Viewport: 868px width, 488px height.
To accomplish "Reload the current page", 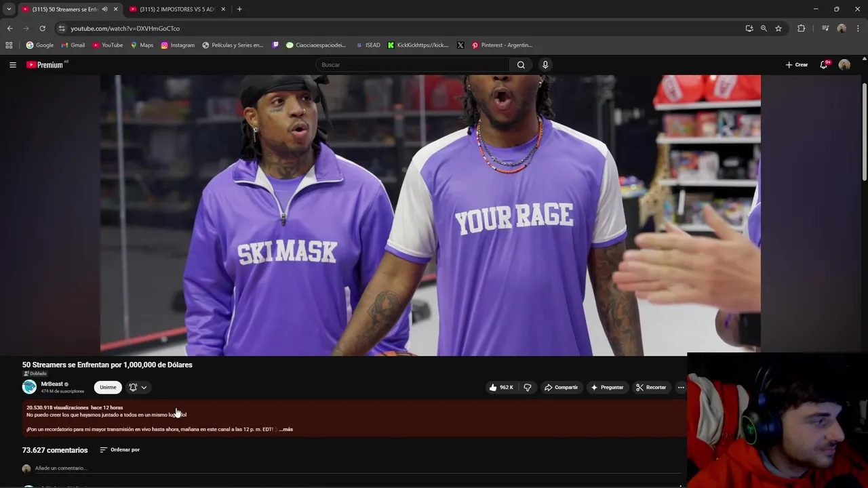I will [42, 28].
